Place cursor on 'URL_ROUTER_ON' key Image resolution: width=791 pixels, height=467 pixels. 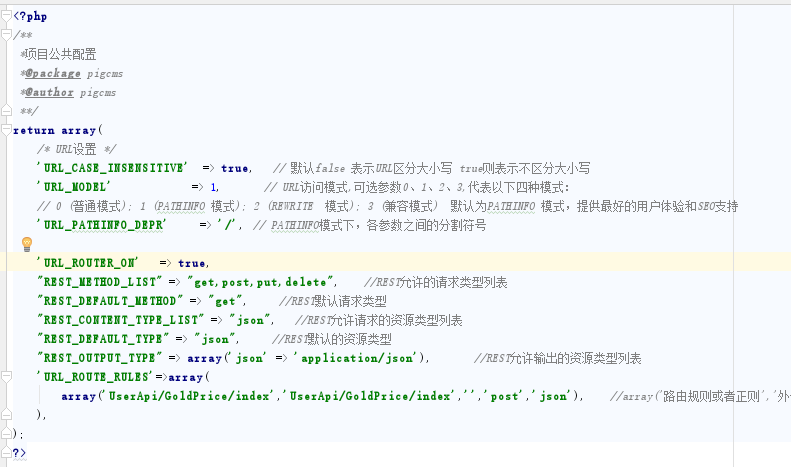click(x=87, y=263)
